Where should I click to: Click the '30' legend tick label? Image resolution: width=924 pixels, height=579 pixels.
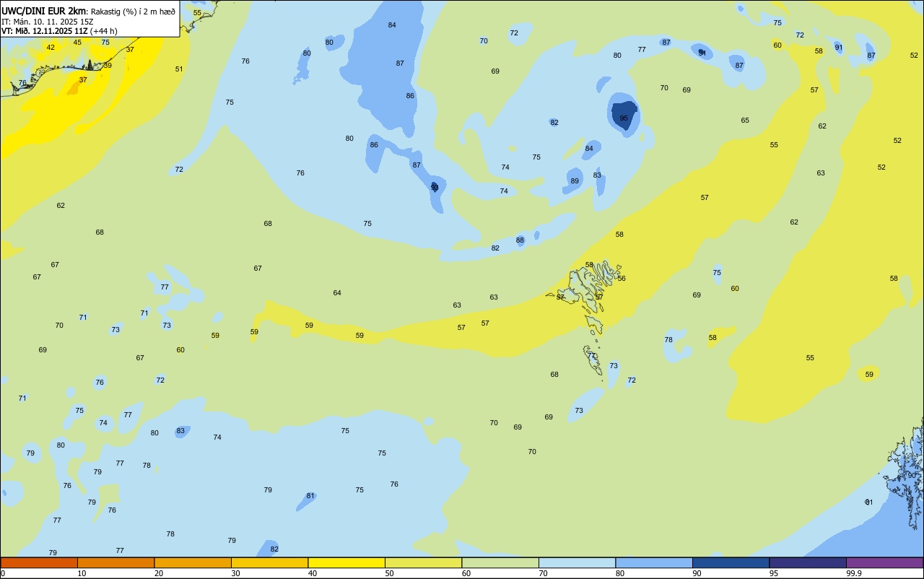coord(235,573)
